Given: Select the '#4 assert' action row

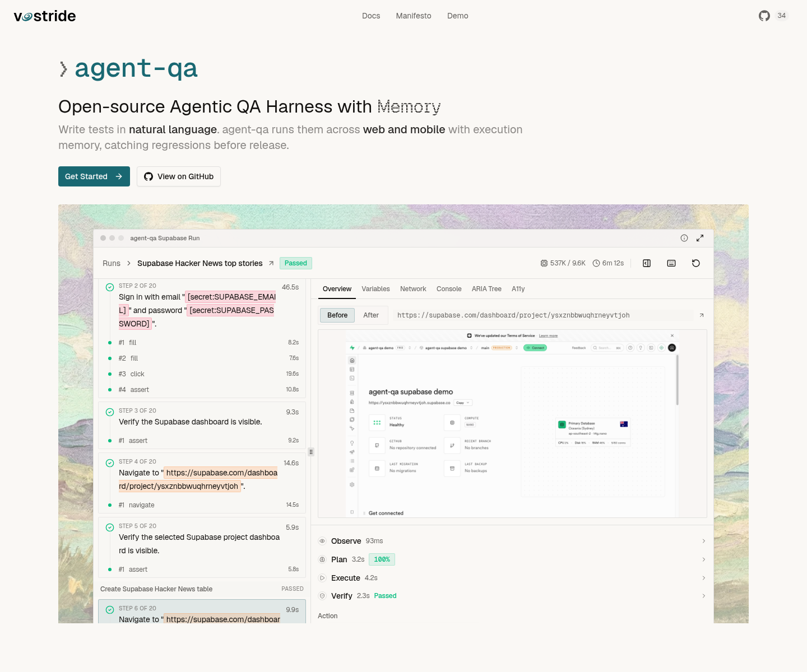Looking at the screenshot, I should tap(202, 390).
